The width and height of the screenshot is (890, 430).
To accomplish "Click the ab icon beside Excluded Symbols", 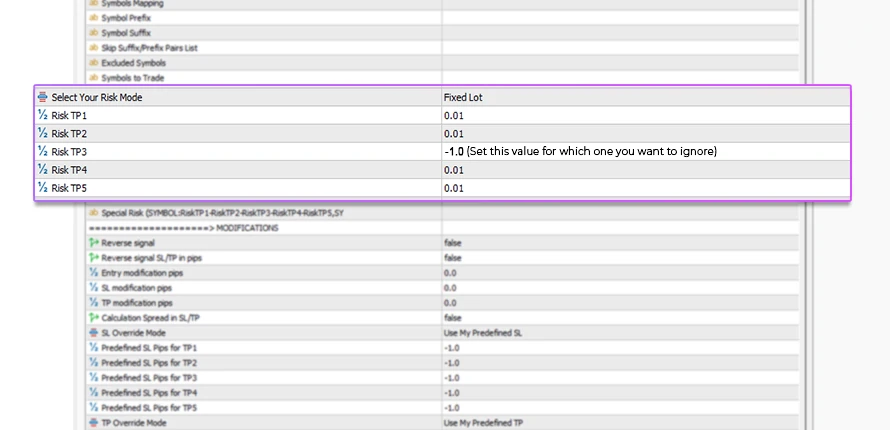I will coord(94,63).
